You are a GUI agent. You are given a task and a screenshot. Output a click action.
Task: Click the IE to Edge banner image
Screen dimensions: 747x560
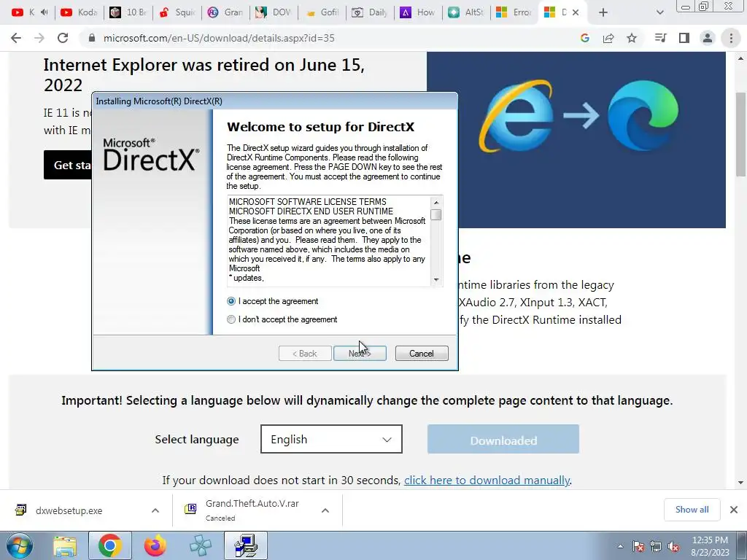pyautogui.click(x=576, y=140)
